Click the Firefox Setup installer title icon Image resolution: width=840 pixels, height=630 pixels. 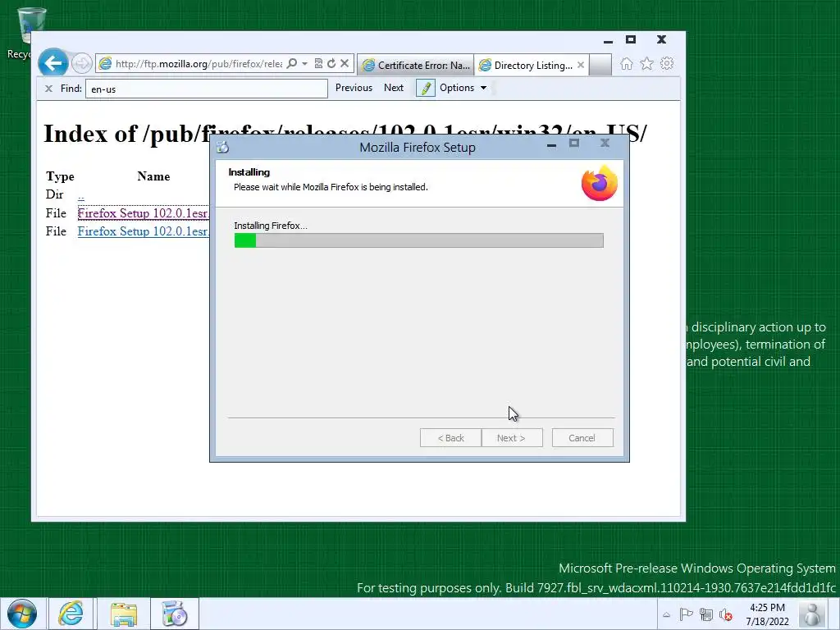[x=223, y=147]
